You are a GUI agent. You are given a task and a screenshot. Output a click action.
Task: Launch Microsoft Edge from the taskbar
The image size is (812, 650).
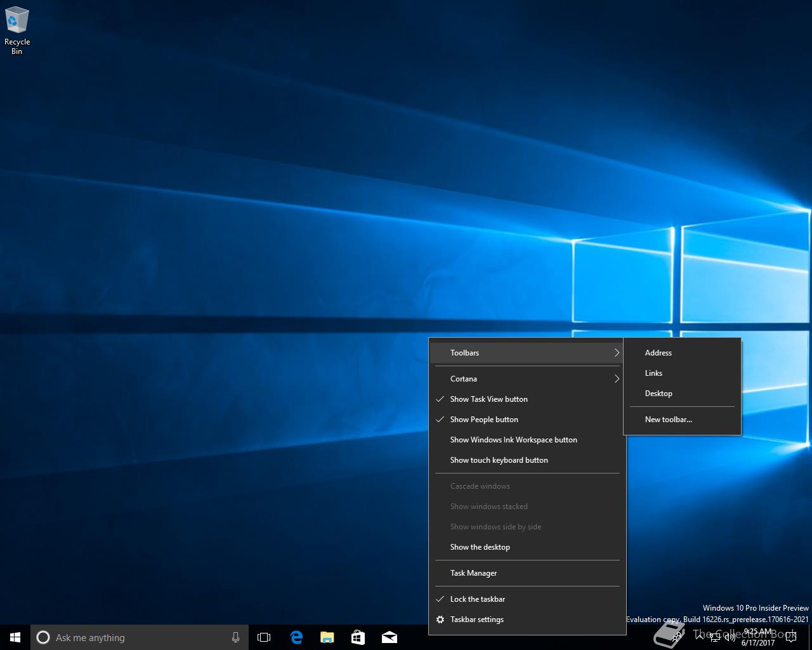[x=296, y=637]
